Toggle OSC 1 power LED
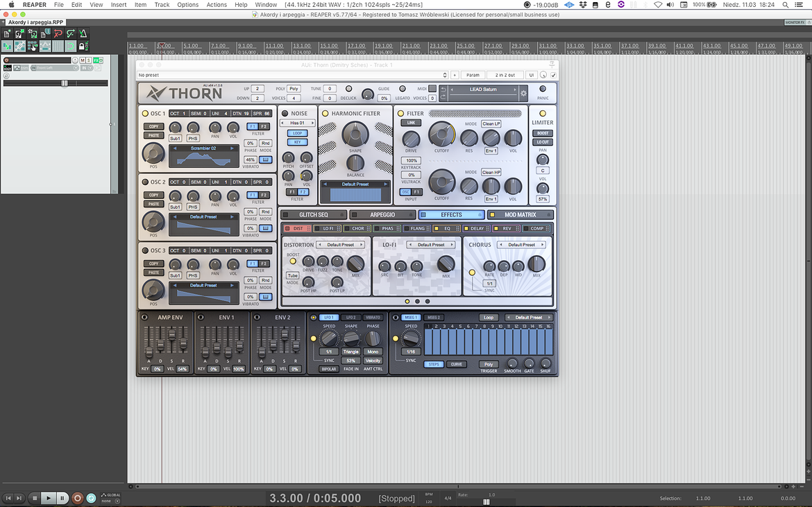The height and width of the screenshot is (507, 812). pos(145,113)
